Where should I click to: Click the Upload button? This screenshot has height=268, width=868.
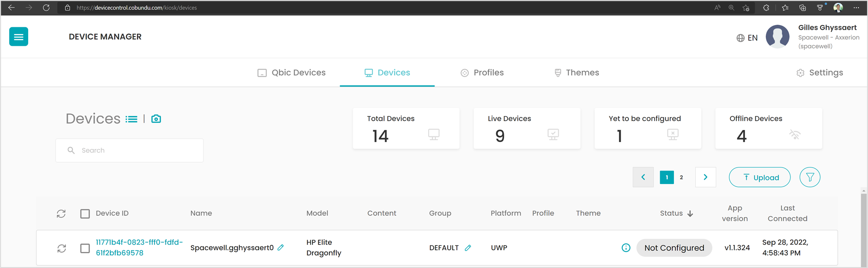760,177
